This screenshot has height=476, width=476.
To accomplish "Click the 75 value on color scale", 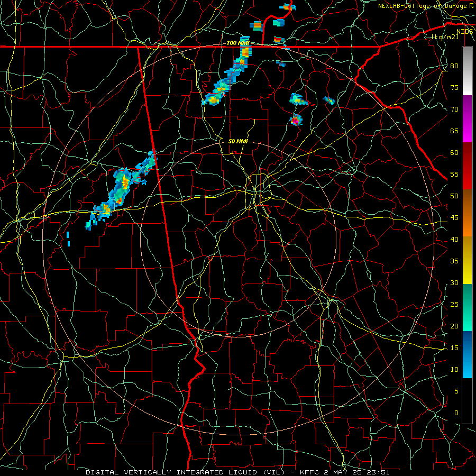I will pyautogui.click(x=454, y=88).
